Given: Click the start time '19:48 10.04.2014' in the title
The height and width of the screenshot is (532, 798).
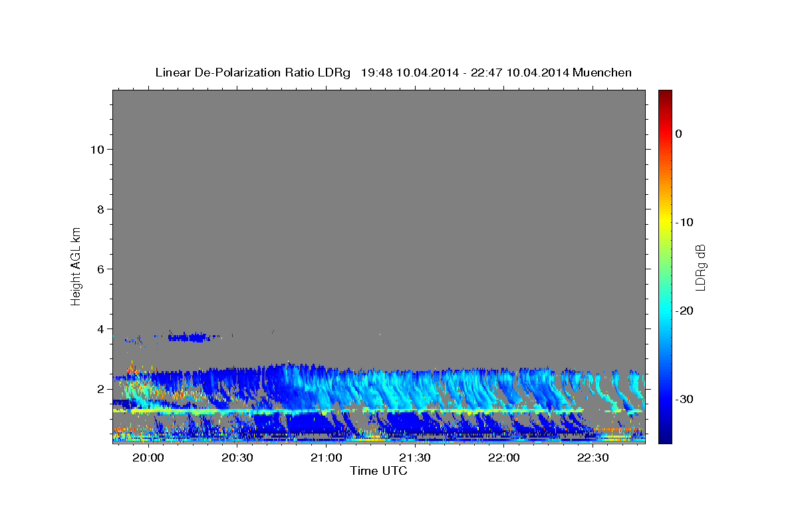Looking at the screenshot, I should pos(410,72).
